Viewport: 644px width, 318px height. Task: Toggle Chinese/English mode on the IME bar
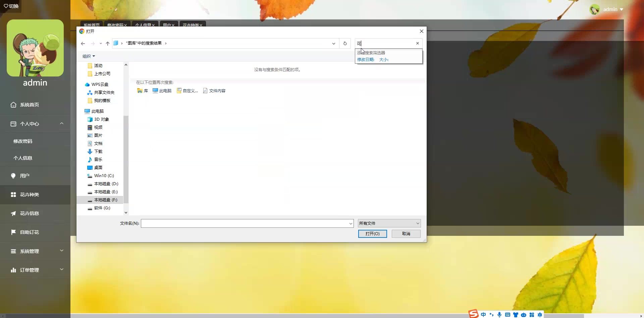tap(483, 315)
